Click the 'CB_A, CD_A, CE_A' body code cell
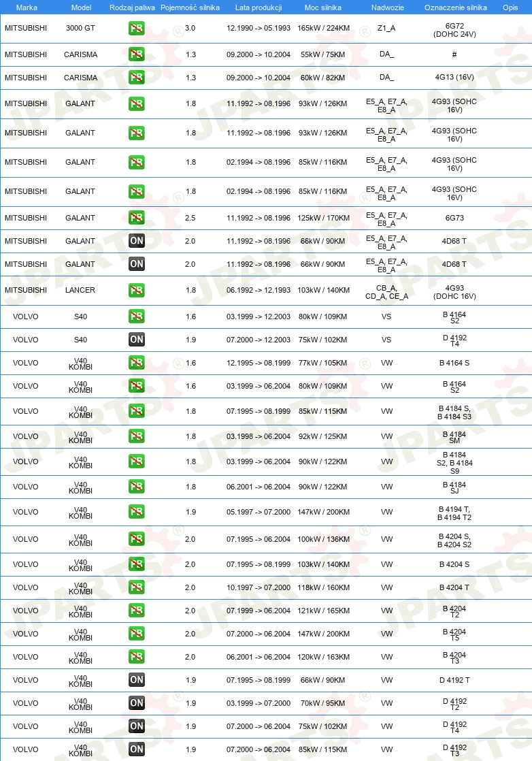The image size is (532, 761). pos(386,292)
